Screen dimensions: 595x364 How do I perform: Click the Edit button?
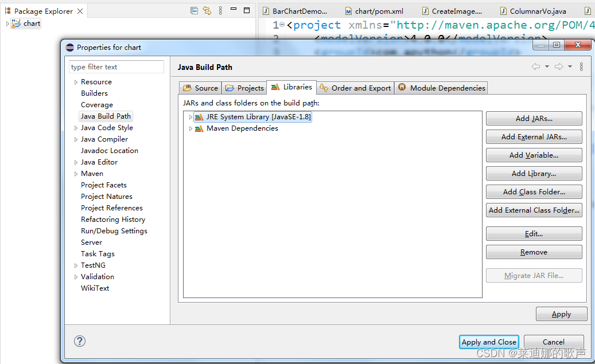coord(534,233)
